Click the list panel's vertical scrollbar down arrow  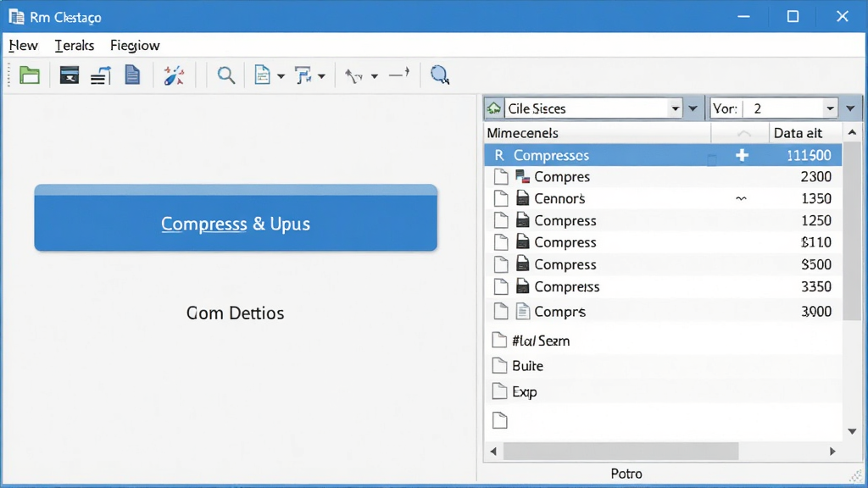pos(852,431)
